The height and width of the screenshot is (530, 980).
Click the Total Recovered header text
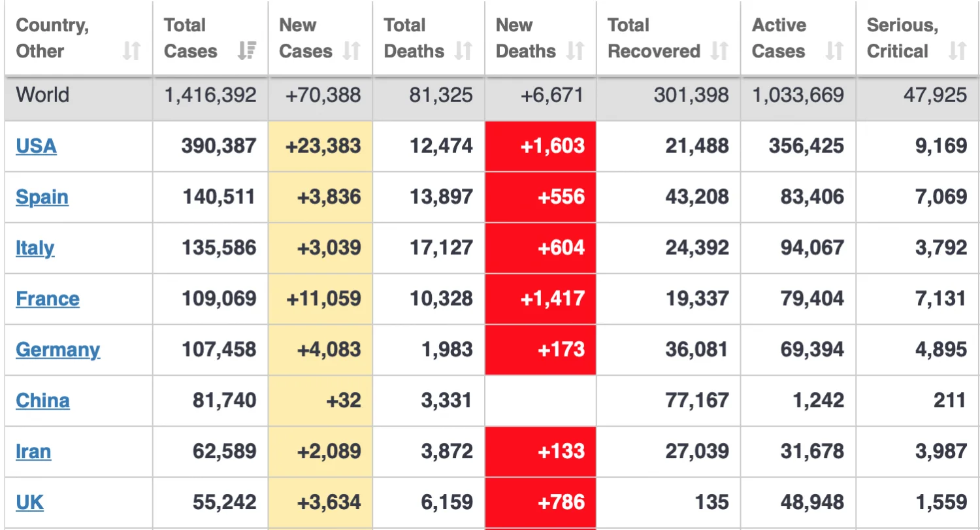[653, 39]
